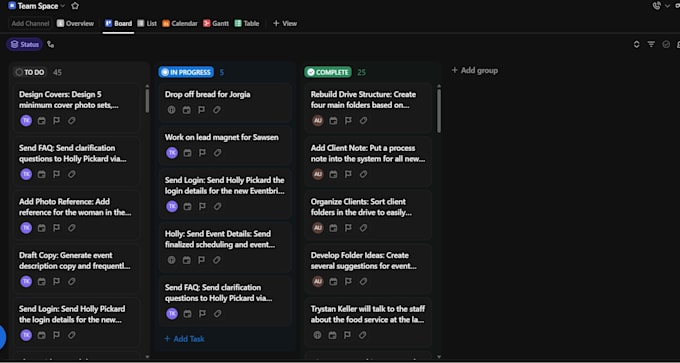The image size is (680, 363).
Task: Set priority flag on Design Covers card
Action: pyautogui.click(x=56, y=121)
